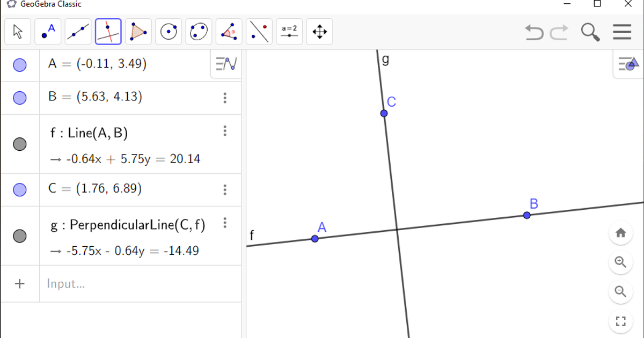This screenshot has height=338, width=644.
Task: Click the Undo arrow
Action: [534, 32]
